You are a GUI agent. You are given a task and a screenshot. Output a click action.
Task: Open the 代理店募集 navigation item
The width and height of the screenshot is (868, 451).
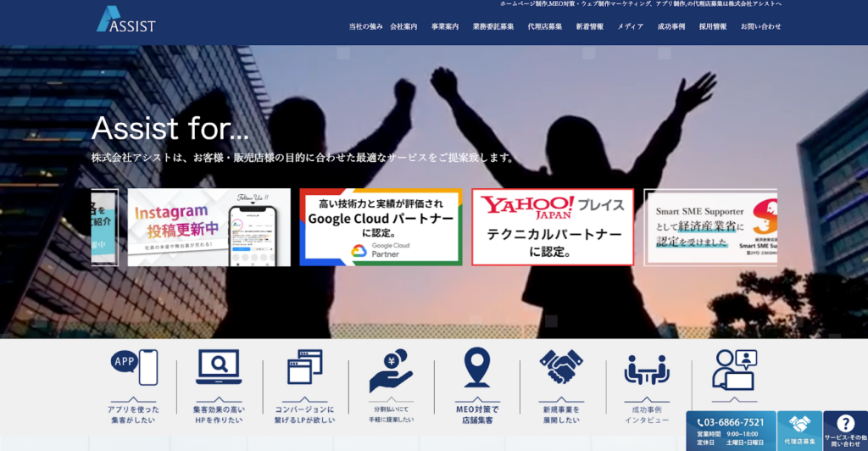pos(545,26)
